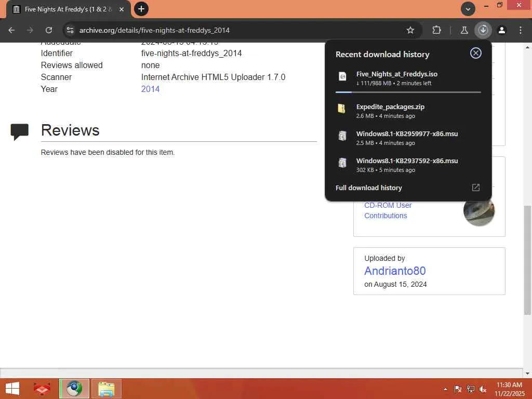Switch to the browser taskbar icon
The width and height of the screenshot is (532, 399).
[74, 389]
